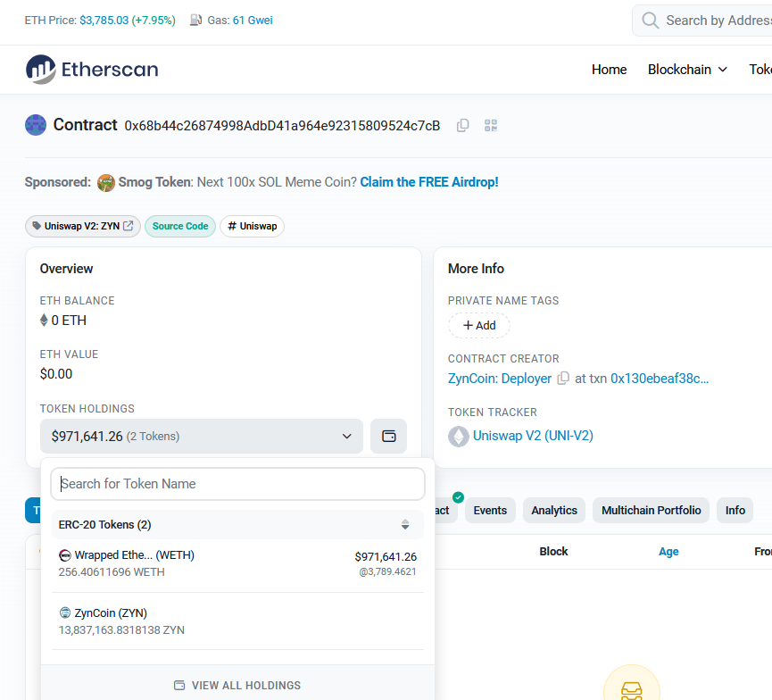The width and height of the screenshot is (772, 700).
Task: Click the Block column header
Action: pyautogui.click(x=553, y=551)
